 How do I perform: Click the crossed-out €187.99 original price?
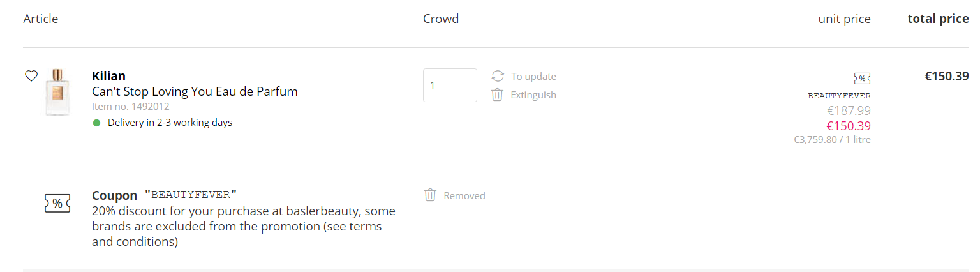(x=849, y=110)
